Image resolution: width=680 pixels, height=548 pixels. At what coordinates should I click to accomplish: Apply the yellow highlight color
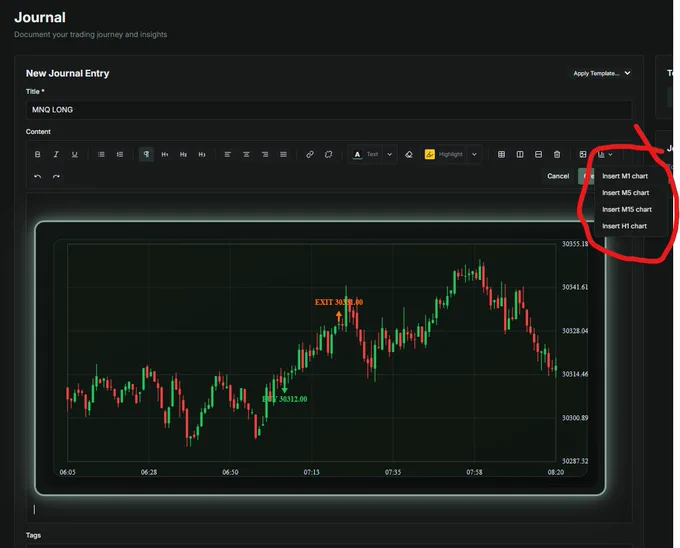pos(430,154)
